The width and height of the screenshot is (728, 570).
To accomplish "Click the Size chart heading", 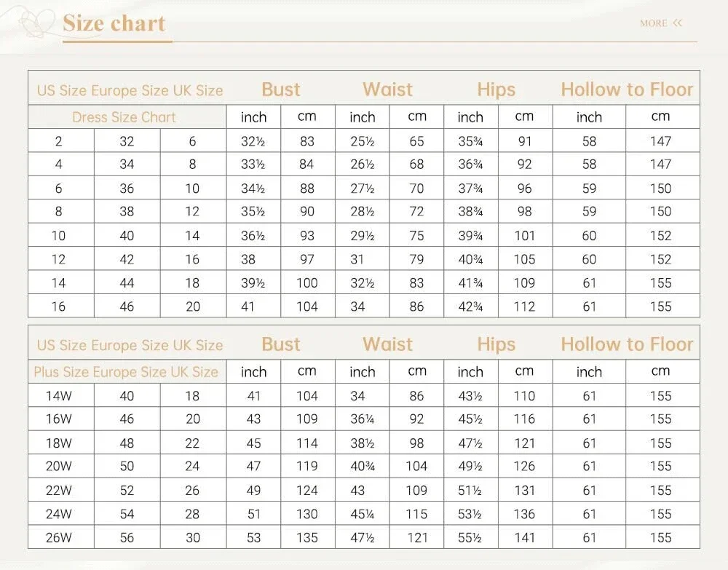I will tap(114, 23).
